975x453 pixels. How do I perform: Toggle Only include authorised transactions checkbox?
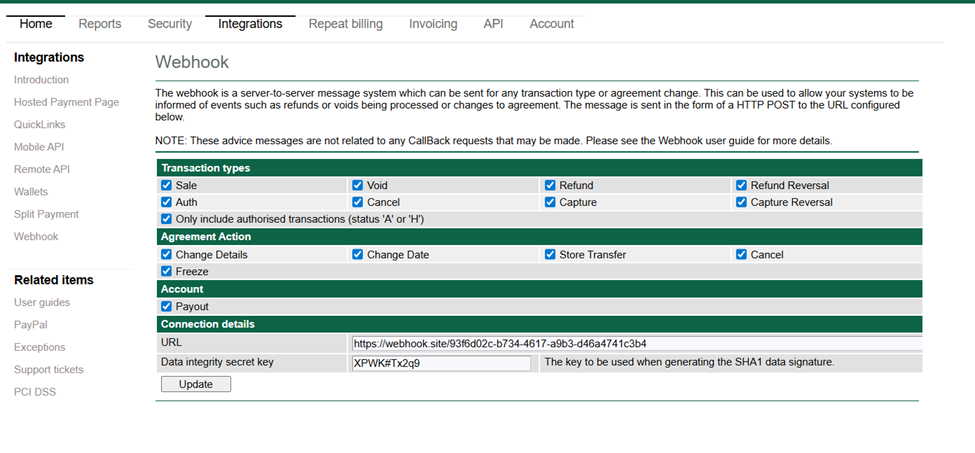click(x=166, y=219)
